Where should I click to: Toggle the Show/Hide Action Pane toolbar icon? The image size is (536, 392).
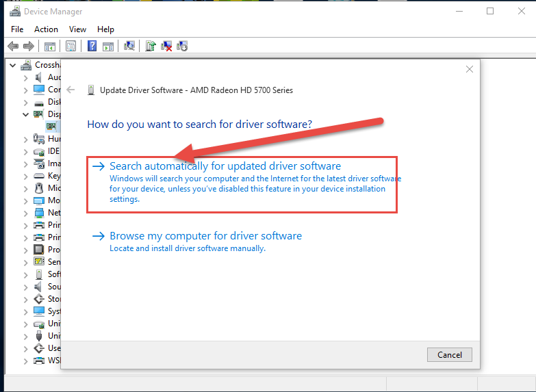click(x=108, y=46)
